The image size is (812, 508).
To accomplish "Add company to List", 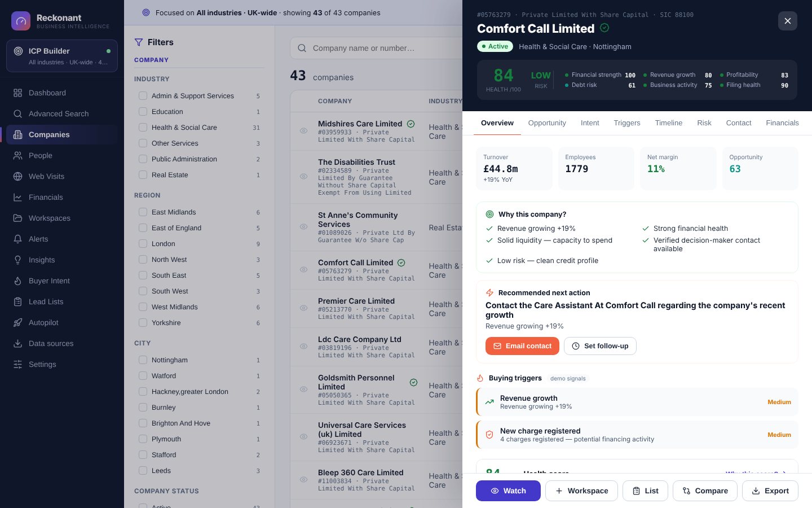I will click(x=645, y=491).
